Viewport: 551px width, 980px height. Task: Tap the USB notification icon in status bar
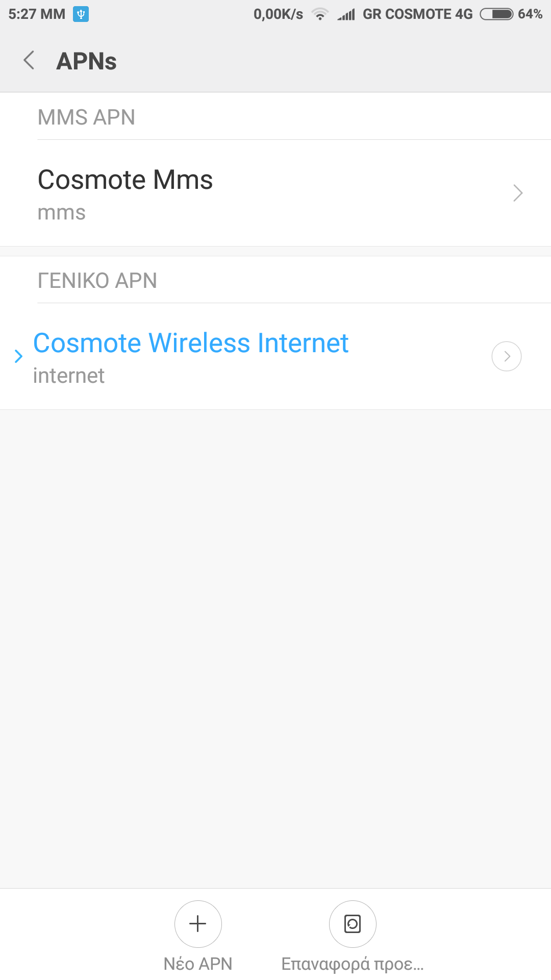(x=81, y=14)
